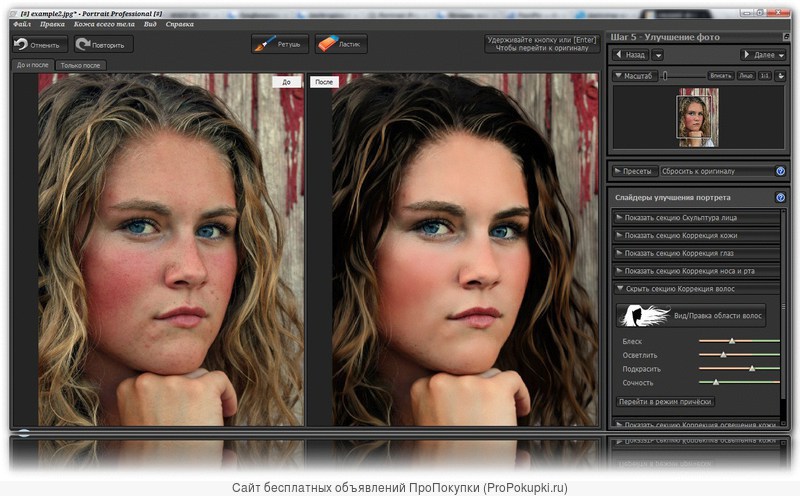Switch to the Только после tab
Screen dimensions: 800x496
click(81, 65)
